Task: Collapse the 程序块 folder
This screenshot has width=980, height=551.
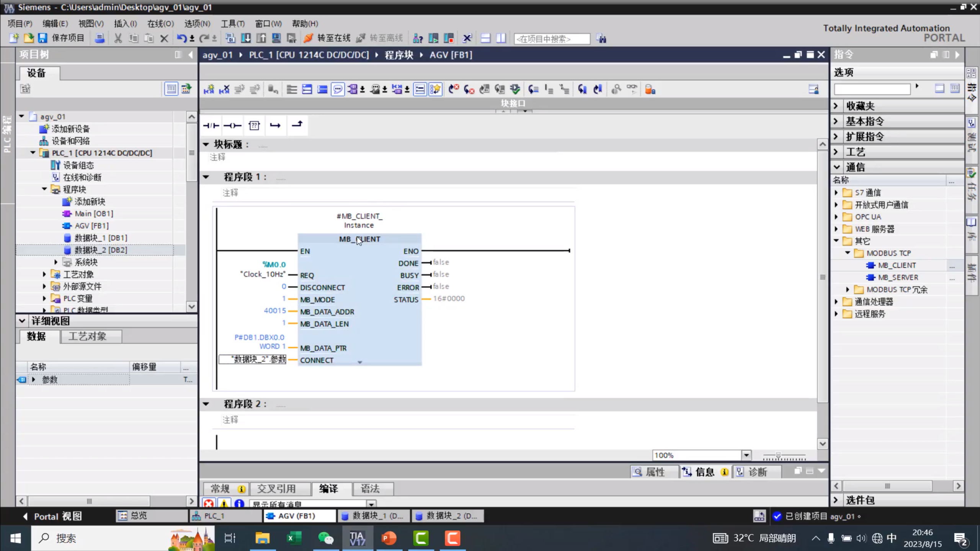Action: tap(44, 189)
